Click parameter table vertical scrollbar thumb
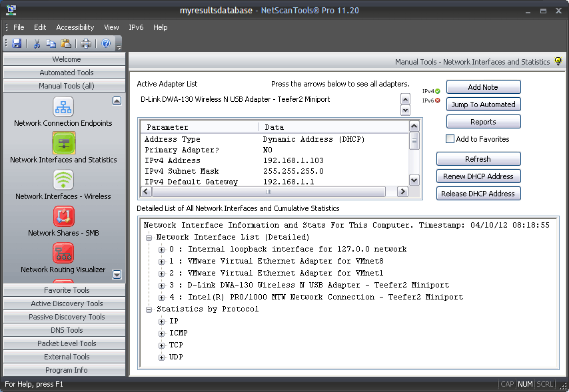The image size is (569, 392). (414, 140)
